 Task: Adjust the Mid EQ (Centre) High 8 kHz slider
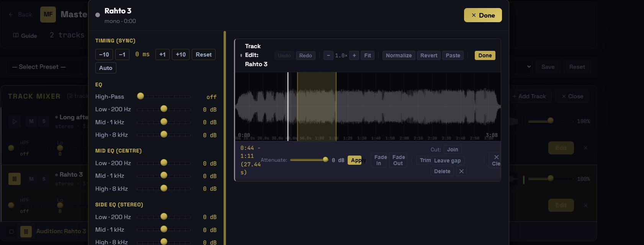pos(164,189)
